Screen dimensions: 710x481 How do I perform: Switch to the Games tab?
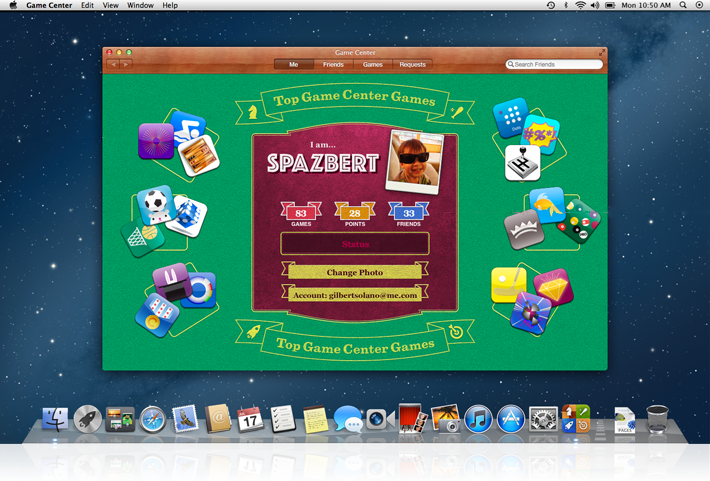pyautogui.click(x=373, y=64)
